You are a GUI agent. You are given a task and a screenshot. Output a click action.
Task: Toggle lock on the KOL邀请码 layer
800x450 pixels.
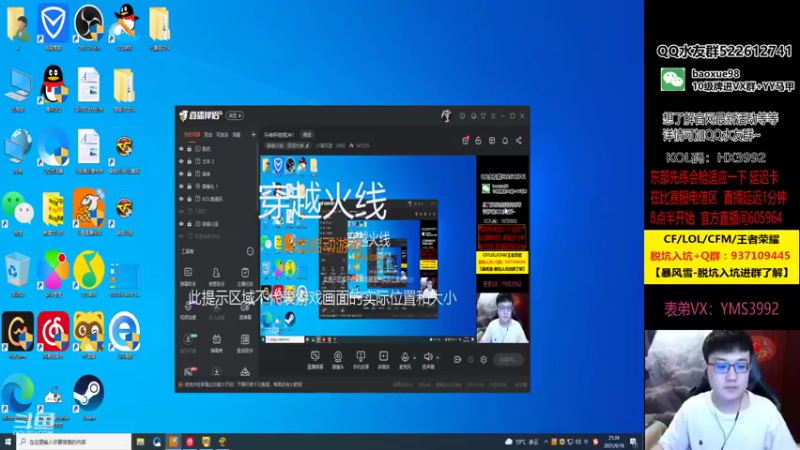(189, 199)
